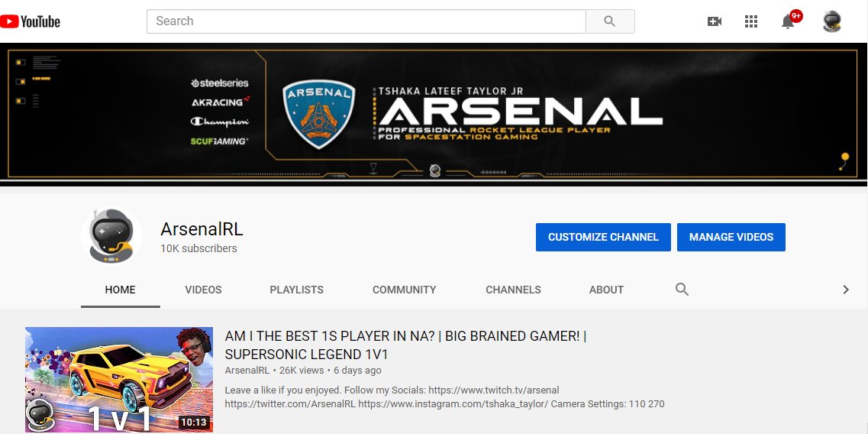Click the ArsenalRL channel name heading
Screen dimensions: 868x434
(202, 229)
